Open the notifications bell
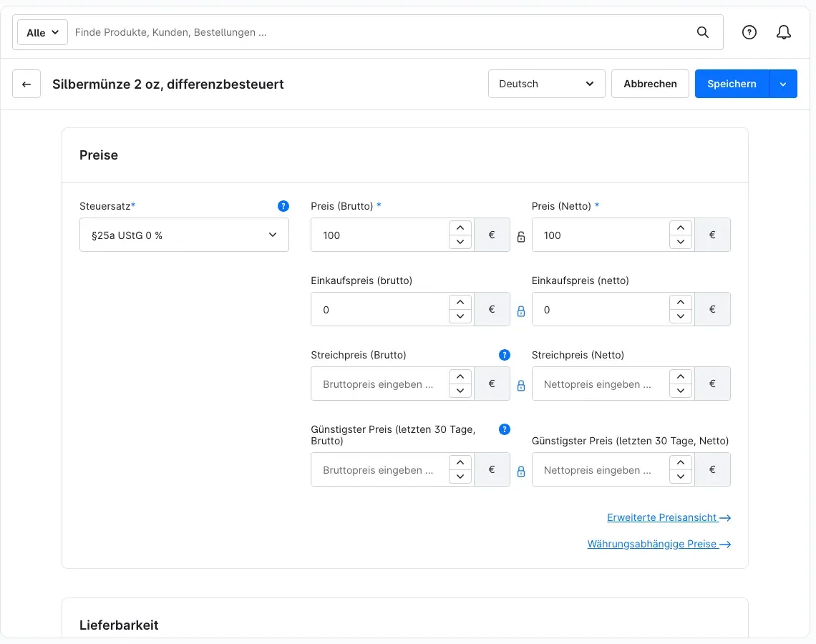This screenshot has height=644, width=816. click(784, 32)
